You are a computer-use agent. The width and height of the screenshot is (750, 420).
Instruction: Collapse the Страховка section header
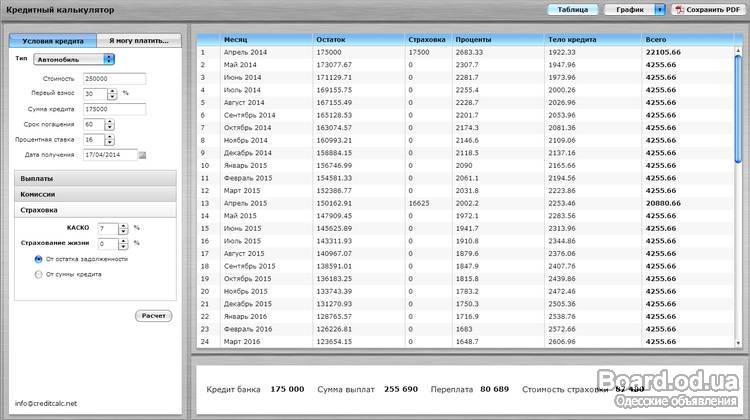(x=95, y=210)
